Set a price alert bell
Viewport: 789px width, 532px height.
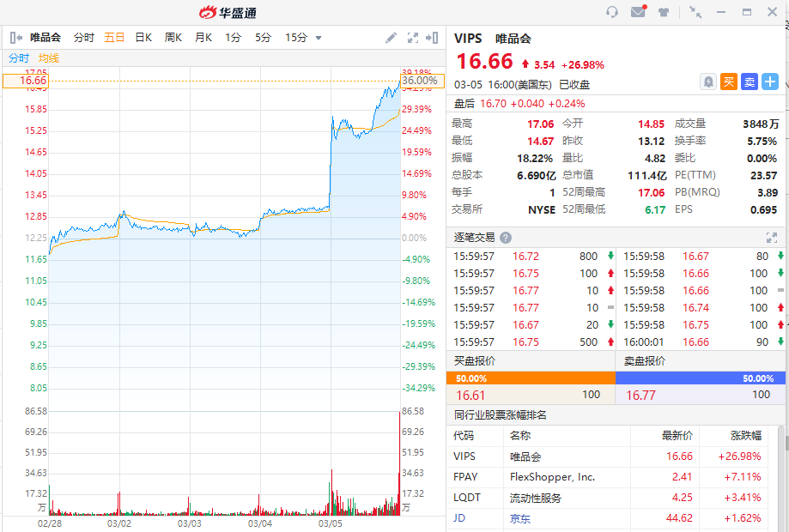[708, 82]
